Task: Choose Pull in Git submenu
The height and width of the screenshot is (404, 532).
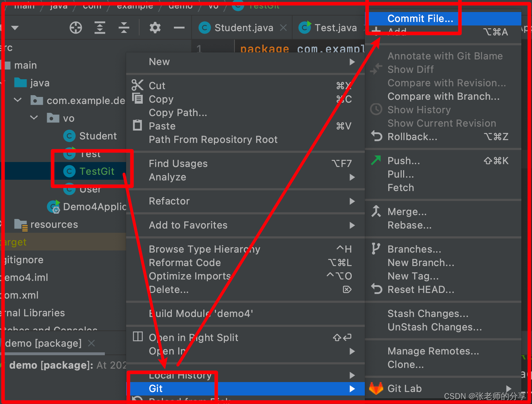Action: click(443, 174)
